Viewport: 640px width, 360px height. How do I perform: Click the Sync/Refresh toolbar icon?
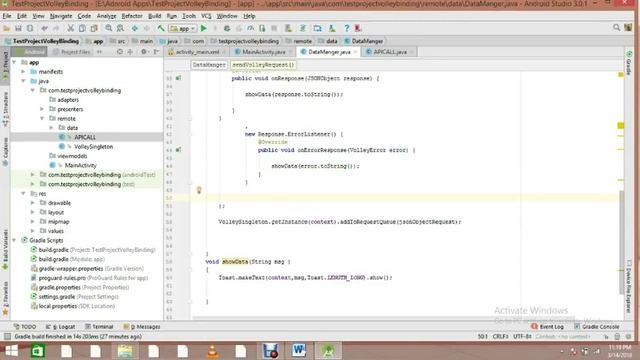[x=30, y=28]
